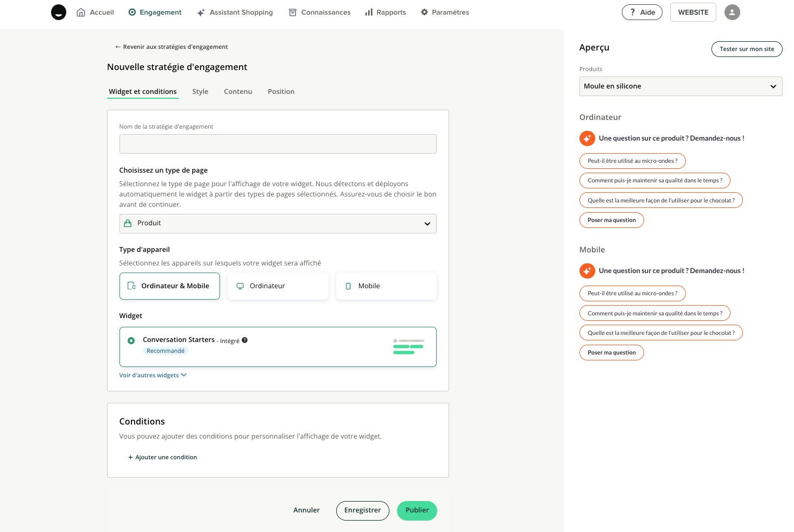Click the orange sparkle icon under Mobile
This screenshot has width=794, height=532.
pos(587,271)
